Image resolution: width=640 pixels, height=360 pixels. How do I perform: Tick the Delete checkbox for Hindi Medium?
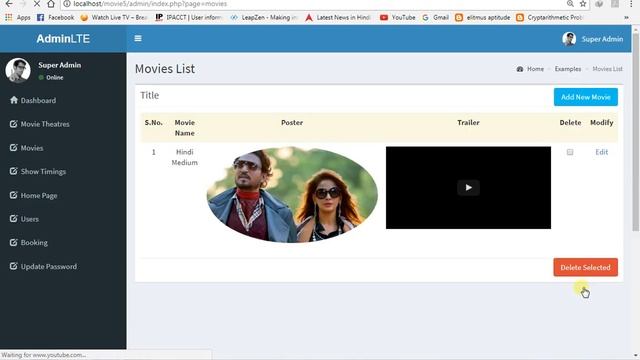570,152
